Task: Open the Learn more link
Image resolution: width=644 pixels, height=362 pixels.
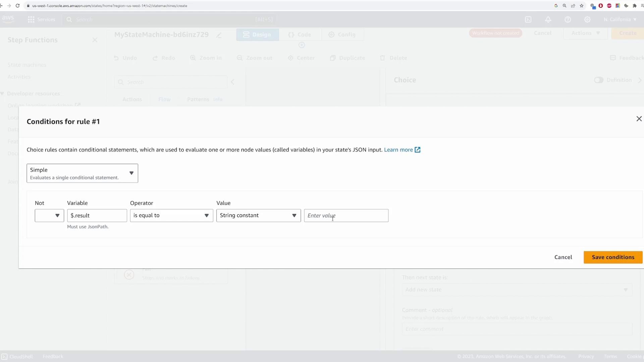Action: click(398, 150)
